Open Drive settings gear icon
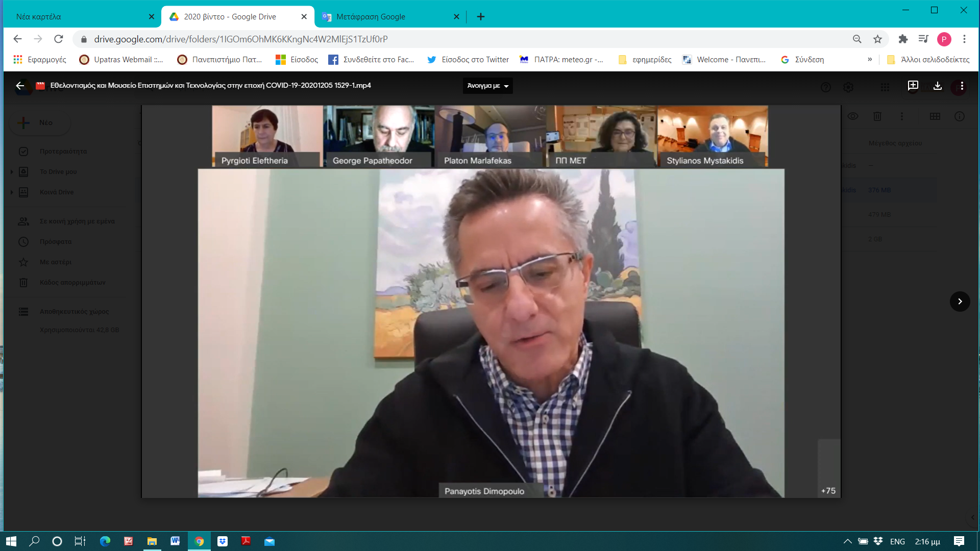Screen dimensions: 980x551 coord(848,87)
